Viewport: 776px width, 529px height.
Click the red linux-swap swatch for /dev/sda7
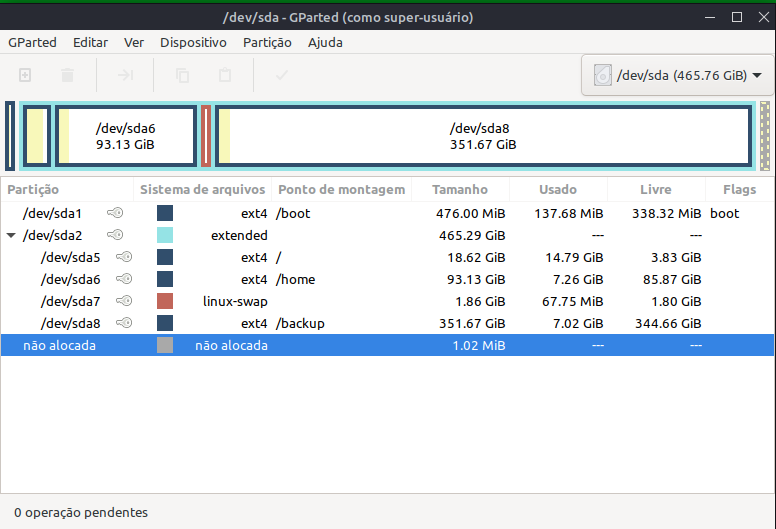click(165, 301)
